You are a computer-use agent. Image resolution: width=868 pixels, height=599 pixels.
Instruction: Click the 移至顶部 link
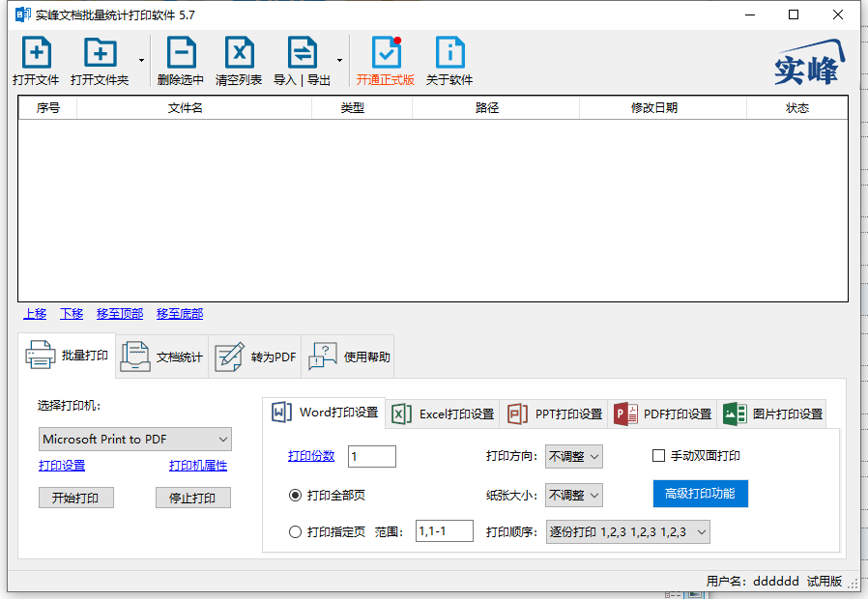tap(120, 314)
